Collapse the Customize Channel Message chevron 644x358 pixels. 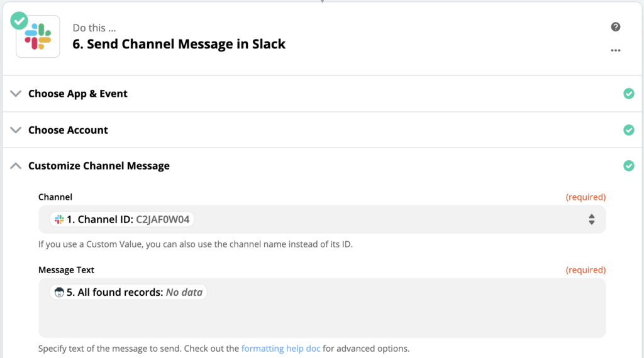[16, 166]
